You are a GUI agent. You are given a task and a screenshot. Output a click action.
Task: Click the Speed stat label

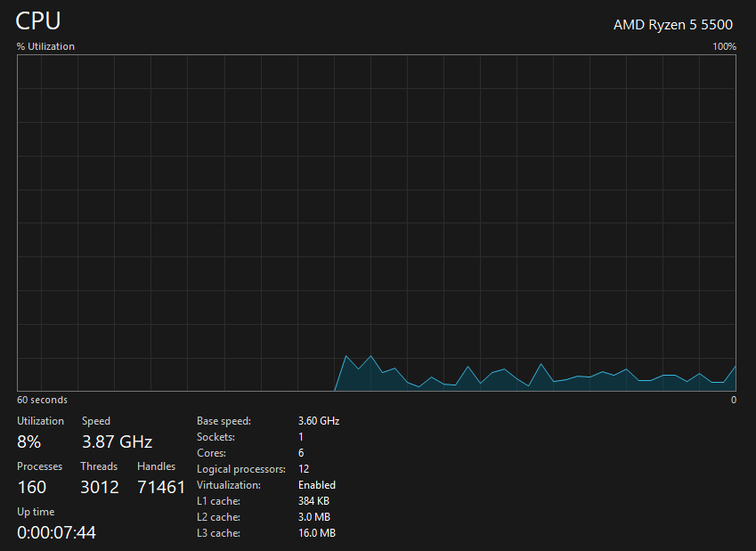coord(96,421)
